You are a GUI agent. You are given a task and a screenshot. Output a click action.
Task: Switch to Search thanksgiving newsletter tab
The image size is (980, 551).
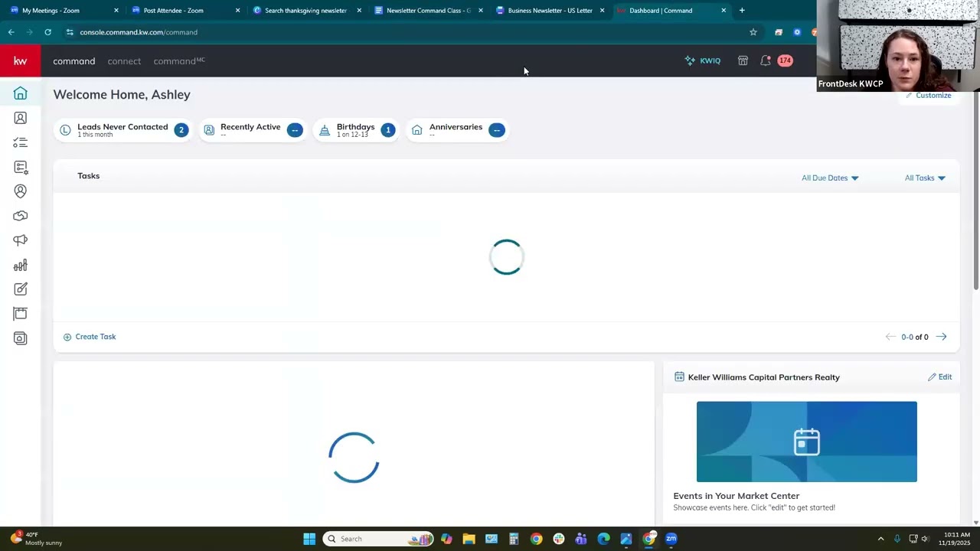pos(305,11)
